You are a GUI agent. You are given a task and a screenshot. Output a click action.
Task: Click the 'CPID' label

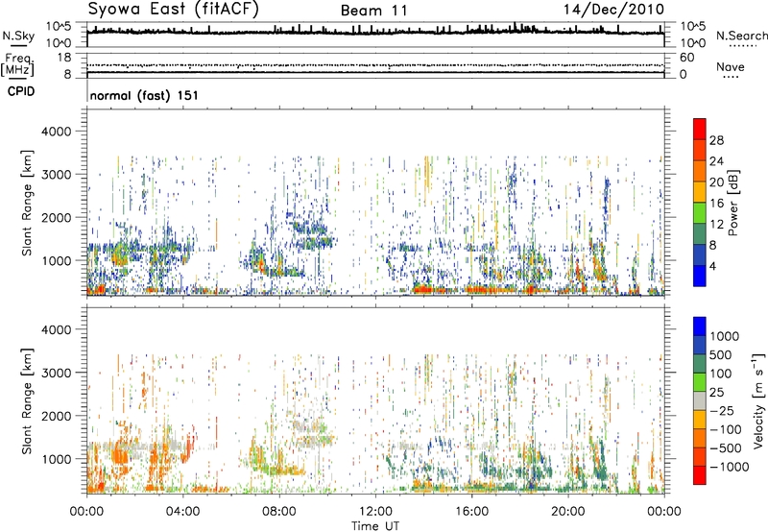[21, 91]
